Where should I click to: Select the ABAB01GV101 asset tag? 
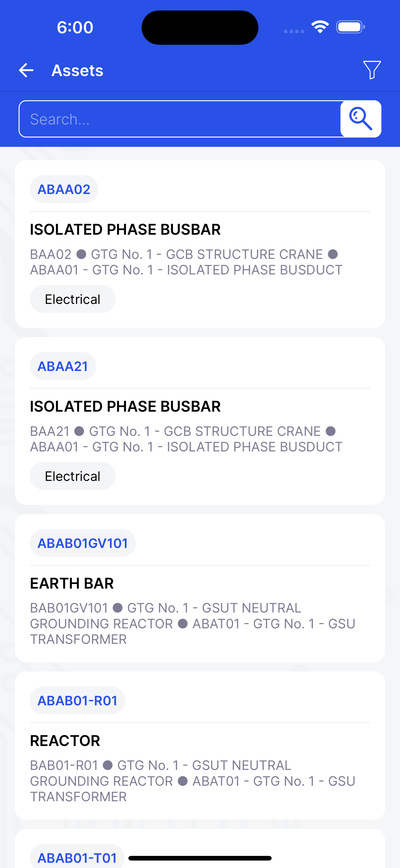83,543
